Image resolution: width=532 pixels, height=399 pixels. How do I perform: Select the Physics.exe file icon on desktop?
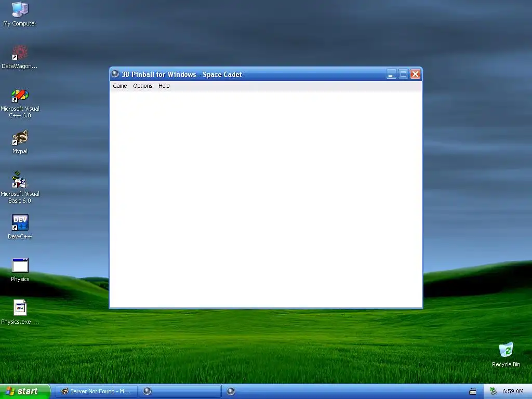pyautogui.click(x=20, y=312)
